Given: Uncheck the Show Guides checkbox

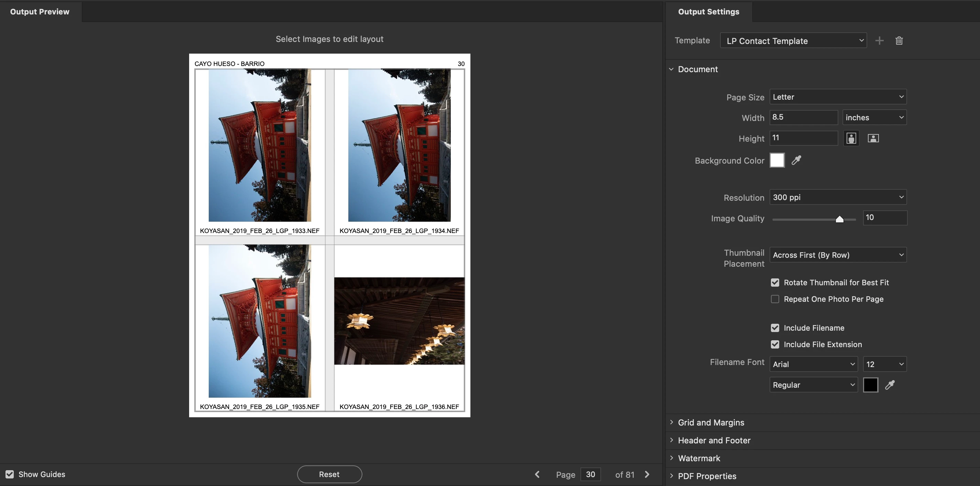Looking at the screenshot, I should point(10,474).
